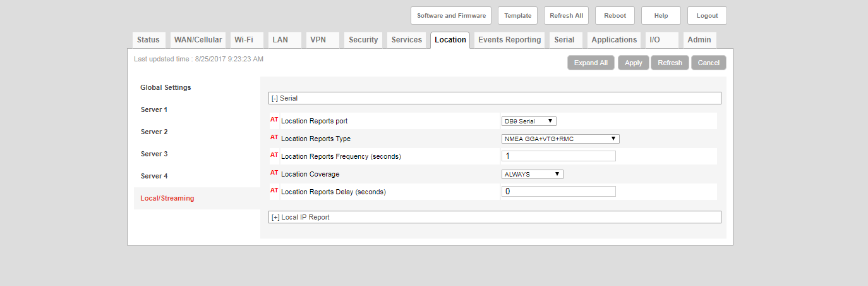Click the Location Reports port label

tap(314, 121)
